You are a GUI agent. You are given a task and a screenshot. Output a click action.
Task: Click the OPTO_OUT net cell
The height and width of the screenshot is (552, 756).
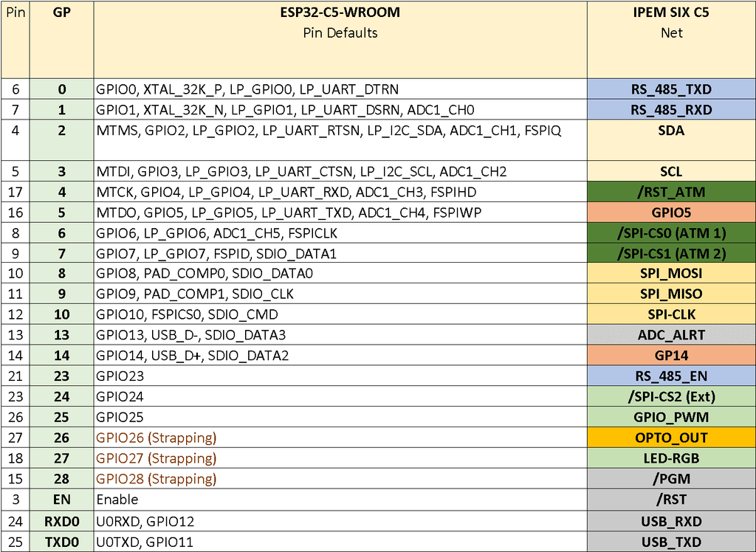tap(671, 438)
